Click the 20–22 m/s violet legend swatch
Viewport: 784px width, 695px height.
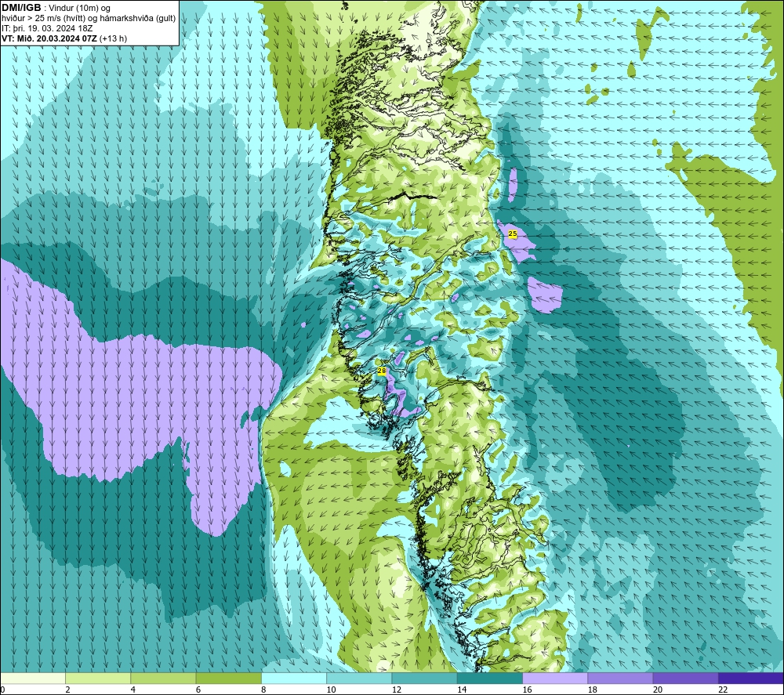685,678
